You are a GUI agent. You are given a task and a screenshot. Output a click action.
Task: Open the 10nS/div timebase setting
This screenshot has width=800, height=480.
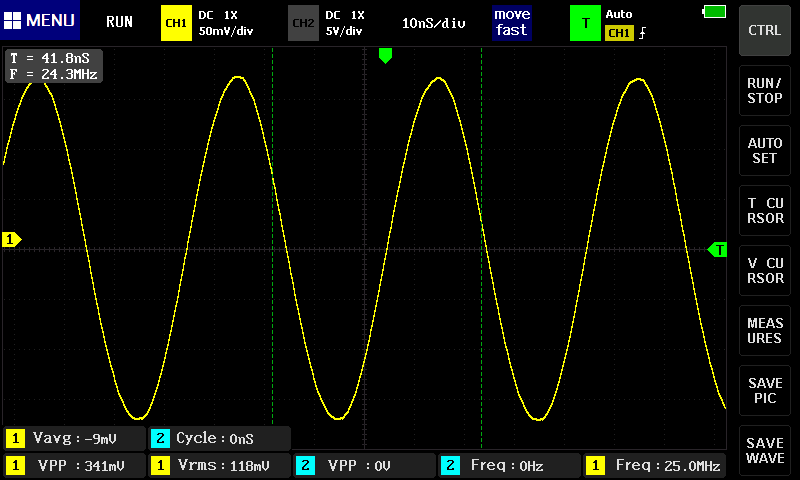pyautogui.click(x=434, y=22)
